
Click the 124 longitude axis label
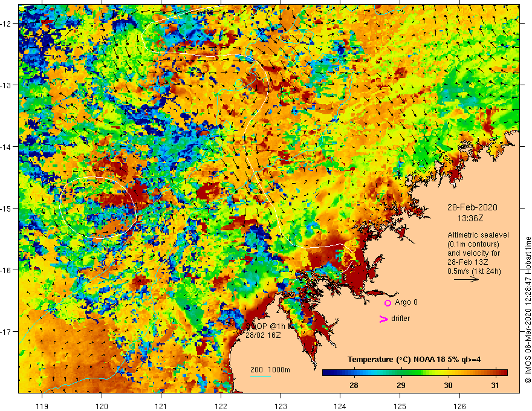pos(340,406)
